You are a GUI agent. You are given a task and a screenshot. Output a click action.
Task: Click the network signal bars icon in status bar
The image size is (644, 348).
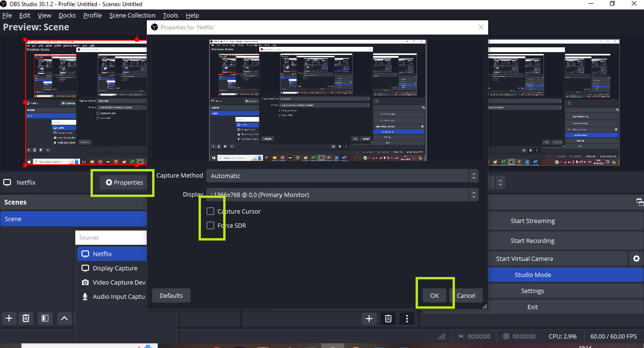coord(441,336)
